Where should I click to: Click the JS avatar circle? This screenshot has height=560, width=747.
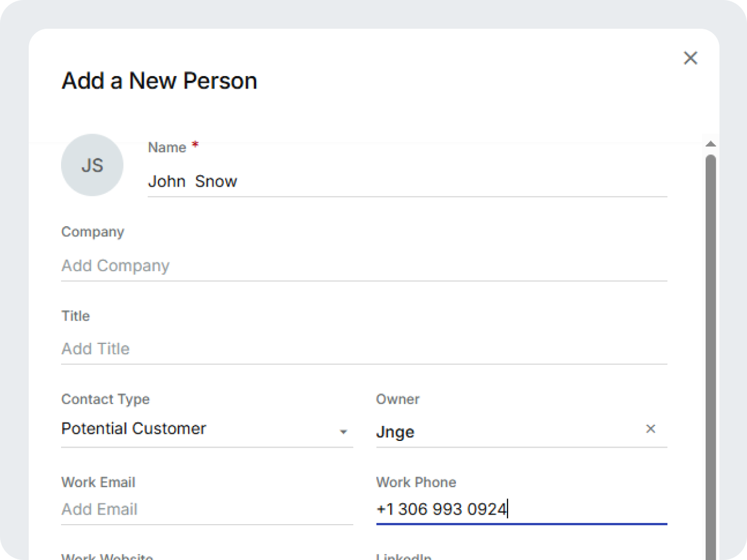pyautogui.click(x=92, y=165)
